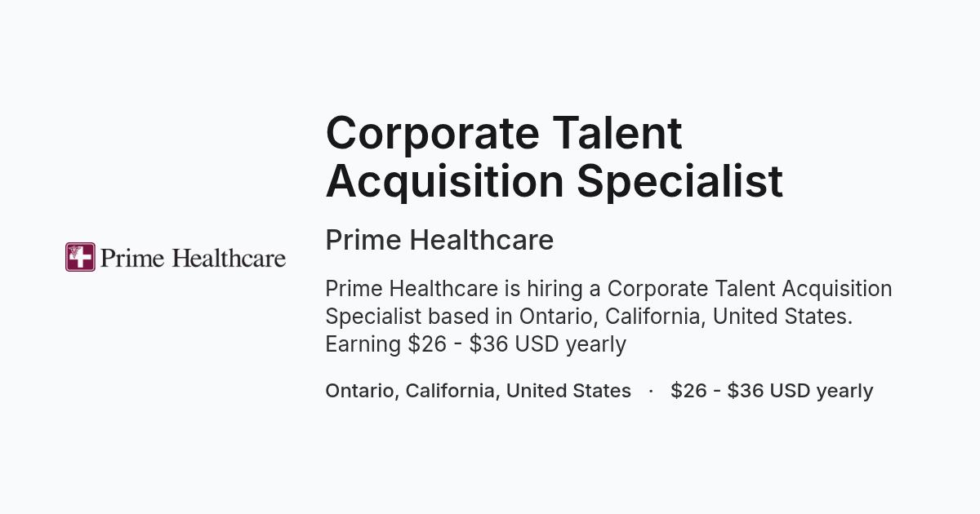Click the bottom $26 - $36 USD yearly salary
The image size is (980, 514).
tap(772, 391)
